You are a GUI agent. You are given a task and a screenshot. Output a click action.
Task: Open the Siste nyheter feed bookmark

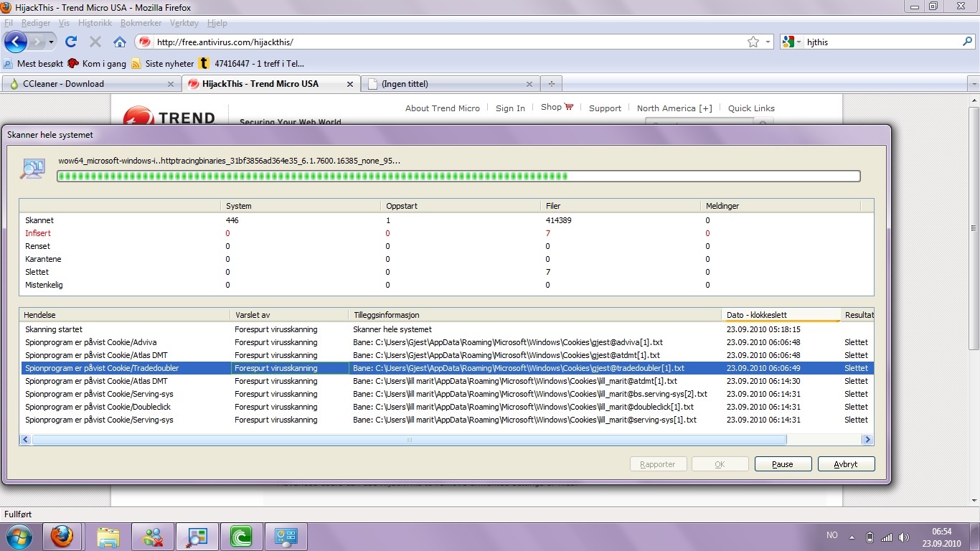163,63
